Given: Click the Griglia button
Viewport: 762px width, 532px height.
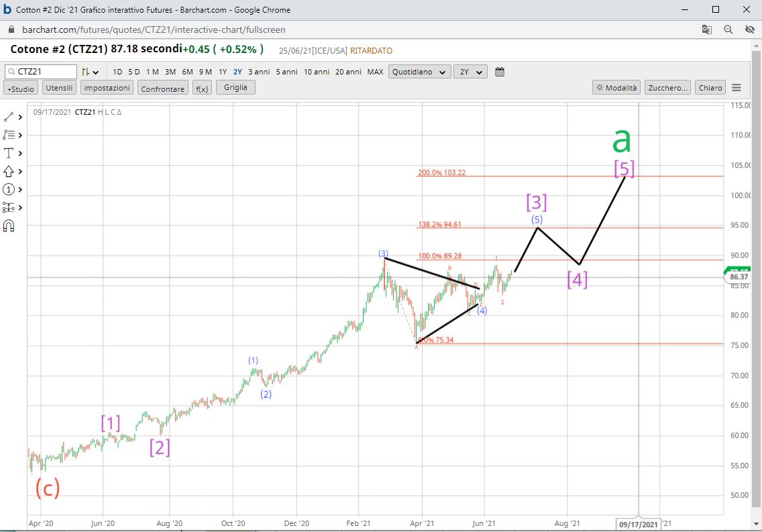Looking at the screenshot, I should click(x=235, y=87).
